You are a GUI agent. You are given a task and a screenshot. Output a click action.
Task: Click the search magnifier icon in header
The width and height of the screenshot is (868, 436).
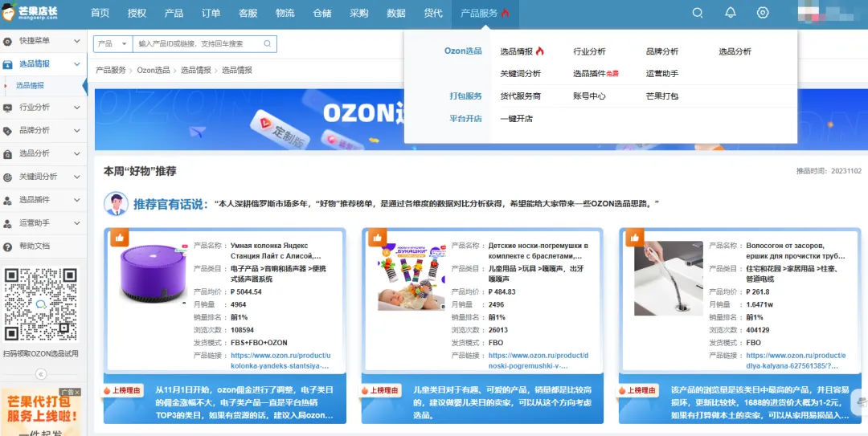pyautogui.click(x=698, y=13)
